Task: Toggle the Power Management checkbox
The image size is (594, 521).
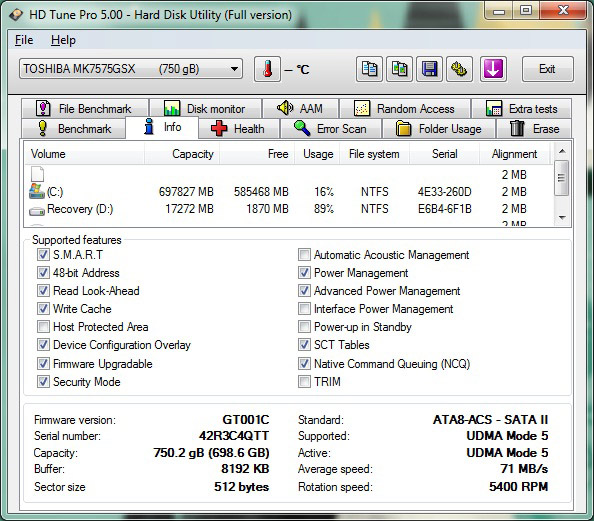Action: coord(304,272)
